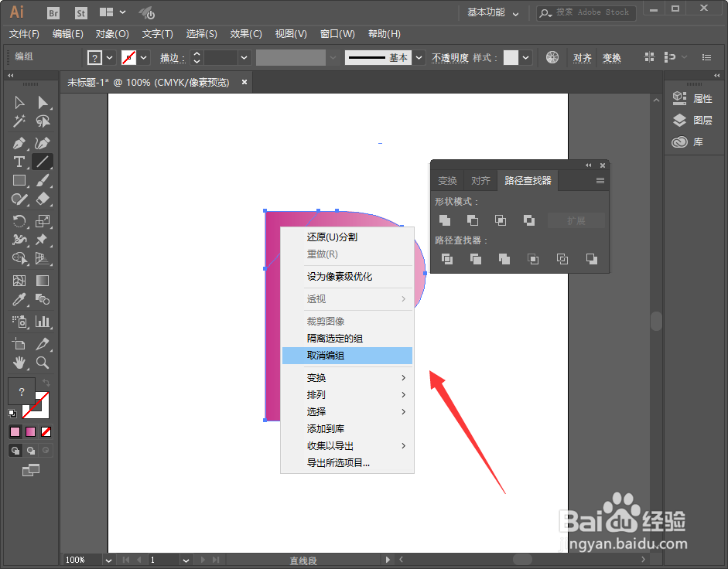Open 效果(C) menu
The width and height of the screenshot is (728, 569).
click(x=246, y=34)
